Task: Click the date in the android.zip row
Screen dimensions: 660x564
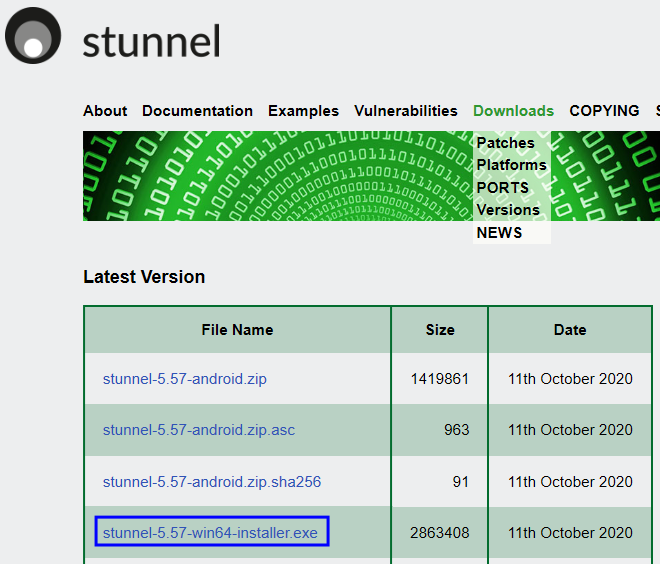Action: [570, 379]
